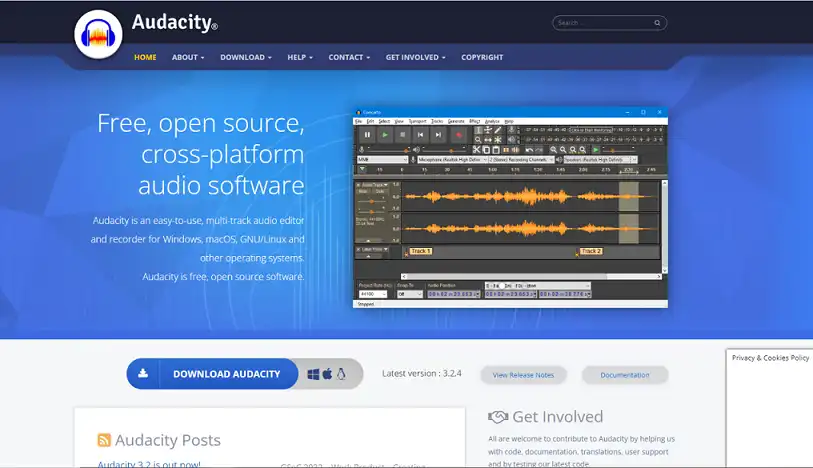
Task: Select the Time Shift tool in the screenshot
Action: [x=488, y=139]
